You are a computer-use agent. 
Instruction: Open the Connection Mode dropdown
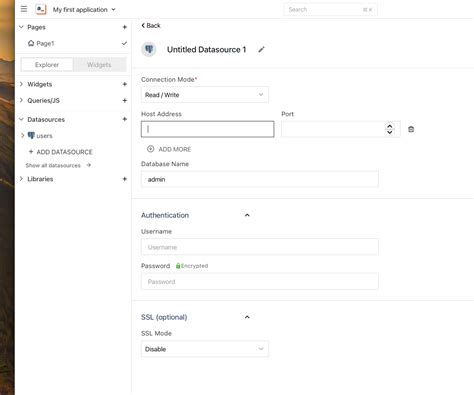(x=205, y=95)
